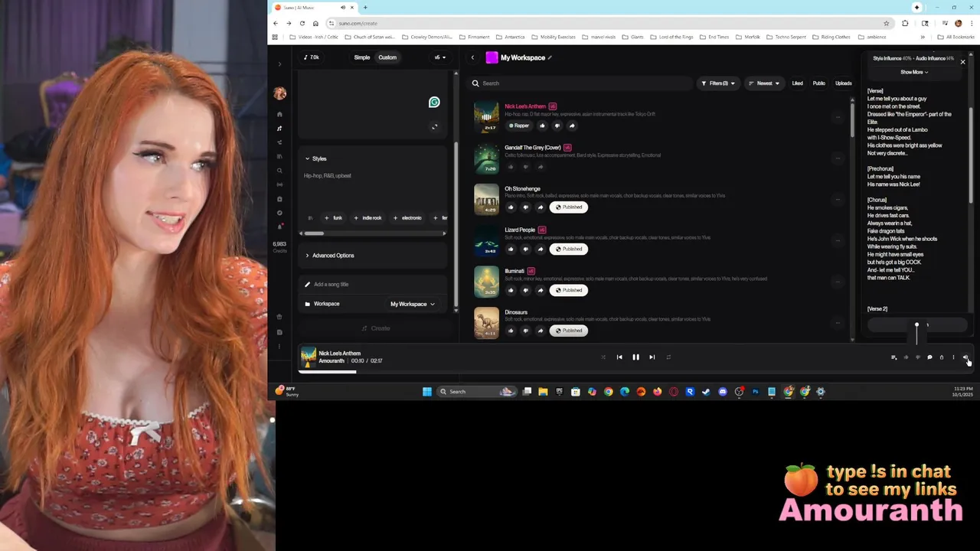Open the Create music-note sidebar icon
Screen dimensions: 980x551
click(279, 129)
